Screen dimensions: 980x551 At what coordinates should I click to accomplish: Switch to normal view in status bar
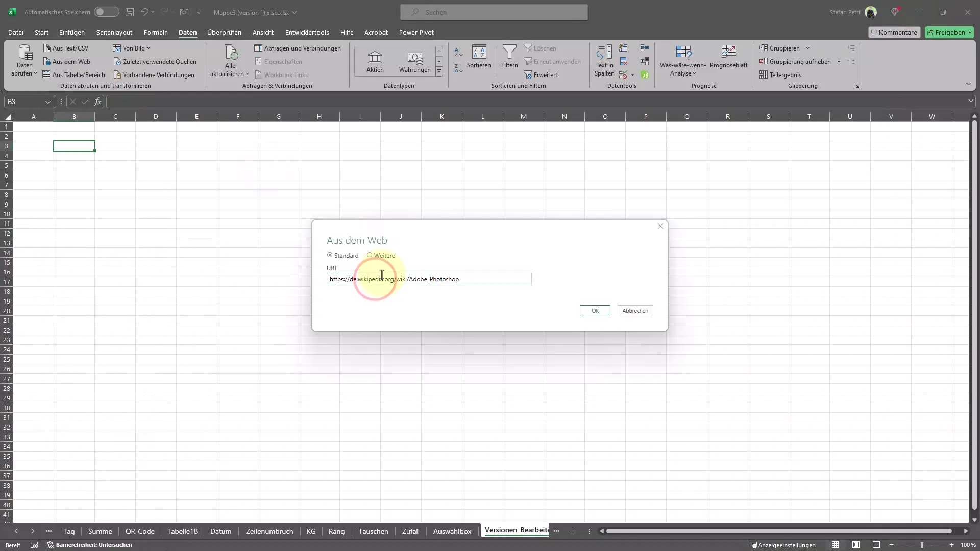(836, 545)
